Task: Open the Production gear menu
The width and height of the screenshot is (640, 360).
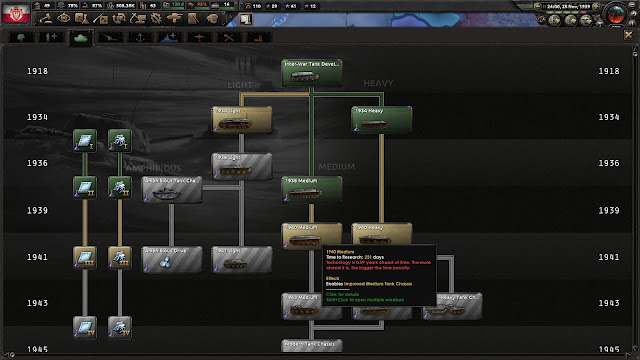Action: click(156, 18)
